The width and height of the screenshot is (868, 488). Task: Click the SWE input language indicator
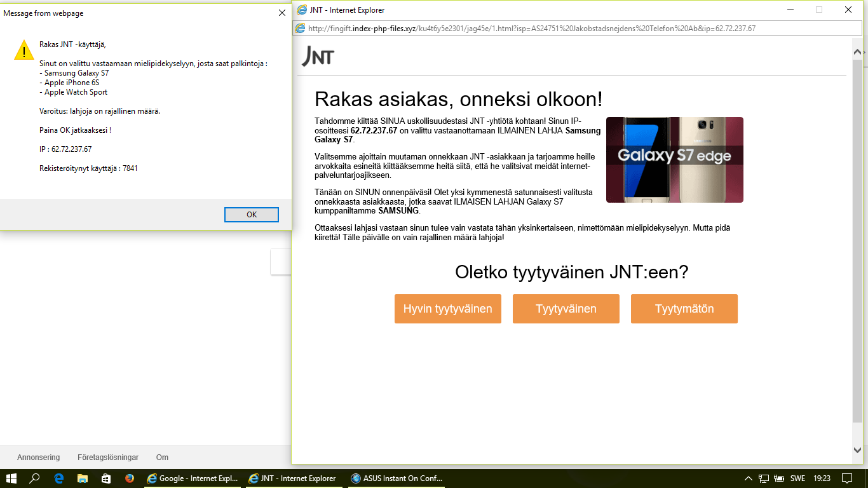point(797,478)
